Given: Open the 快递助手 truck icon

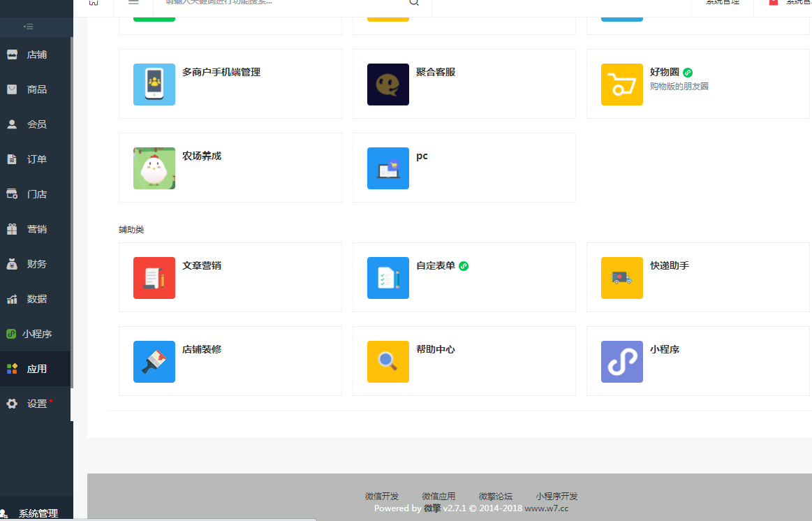Looking at the screenshot, I should (621, 278).
